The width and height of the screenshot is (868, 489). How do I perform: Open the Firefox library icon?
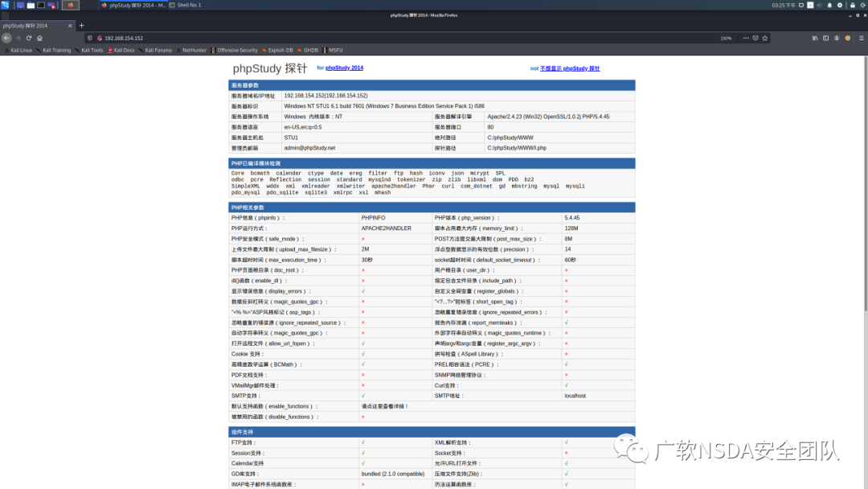[x=815, y=39]
